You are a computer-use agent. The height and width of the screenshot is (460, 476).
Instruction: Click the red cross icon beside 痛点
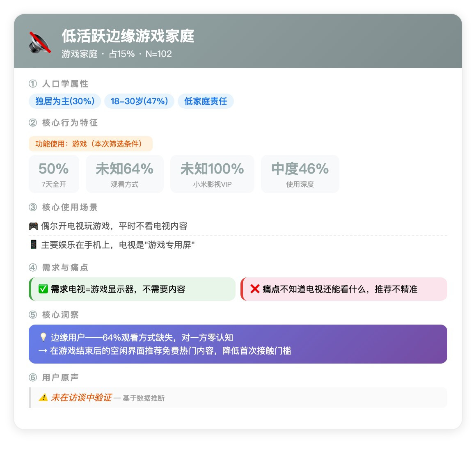tap(255, 289)
